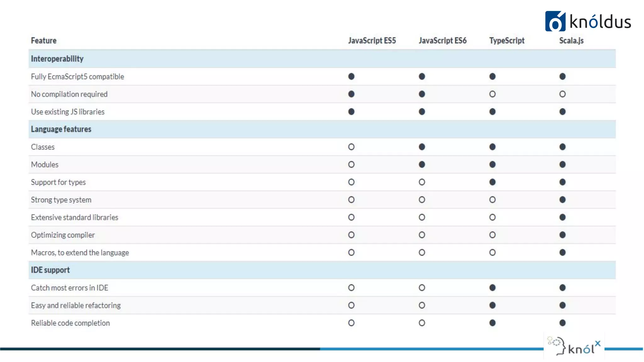Select the Interoperability section header
644x362 pixels.
57,59
